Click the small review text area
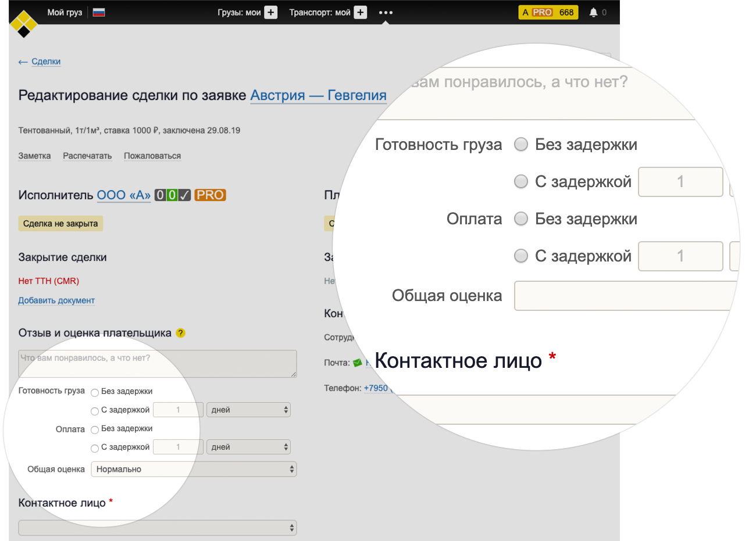This screenshot has height=541, width=756. [158, 364]
